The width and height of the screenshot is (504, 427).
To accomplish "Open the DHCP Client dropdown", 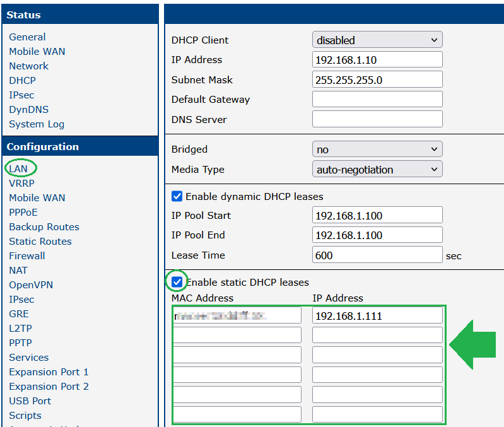I will tap(377, 40).
